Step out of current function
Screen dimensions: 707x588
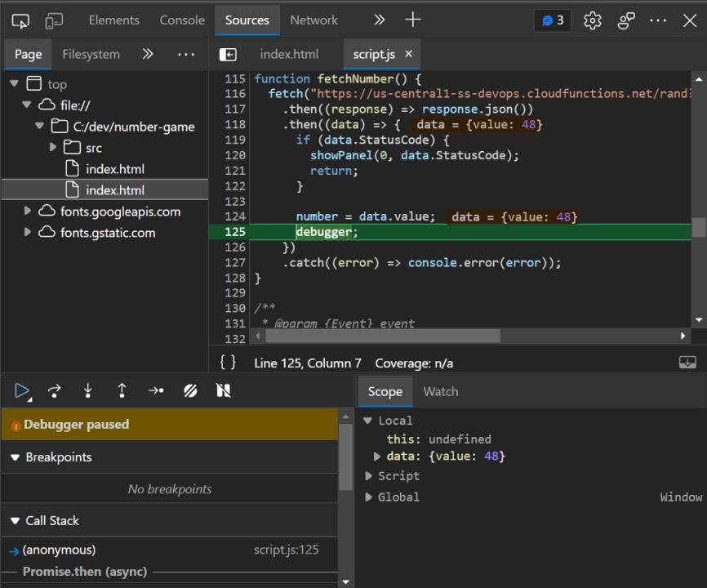pyautogui.click(x=122, y=391)
